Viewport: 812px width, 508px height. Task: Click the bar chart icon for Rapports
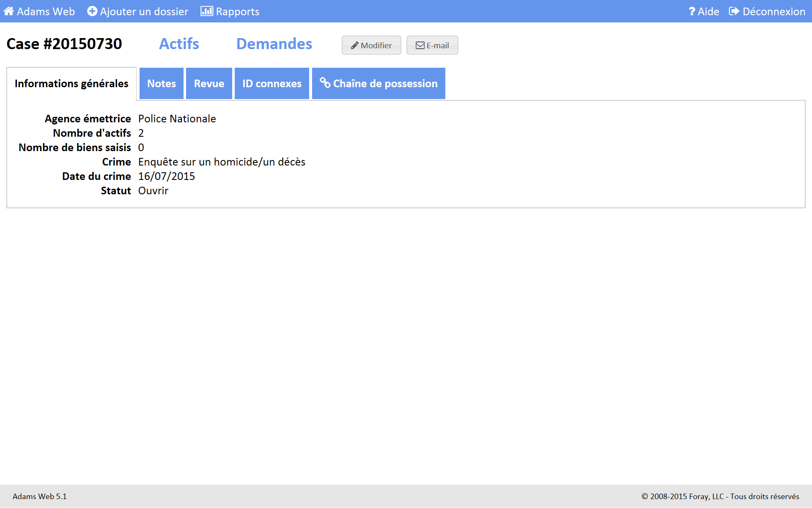(206, 11)
